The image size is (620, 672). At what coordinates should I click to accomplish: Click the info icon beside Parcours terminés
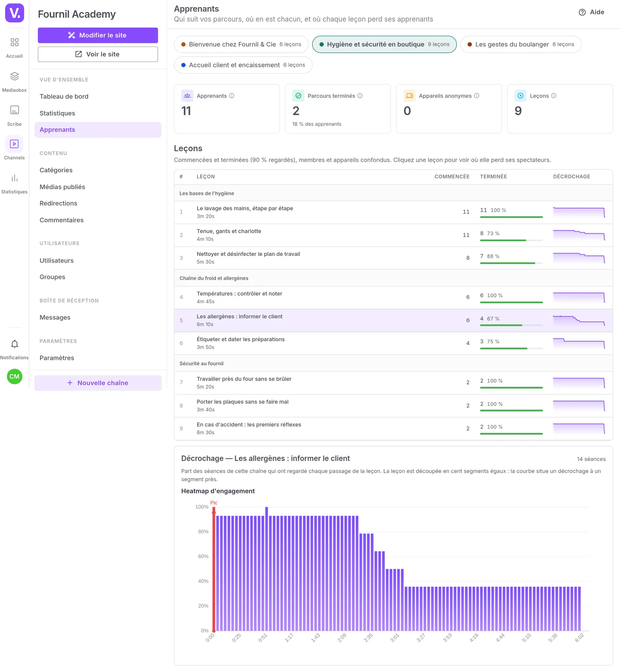click(360, 96)
